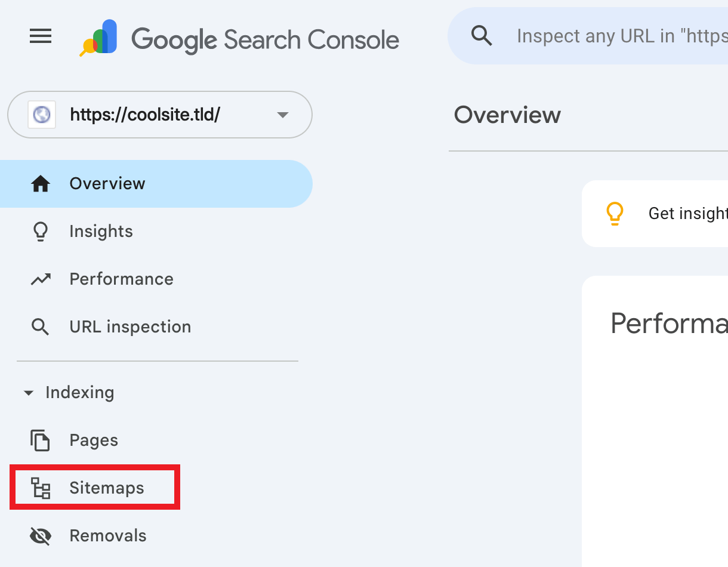Select the Overview home icon

pos(40,183)
